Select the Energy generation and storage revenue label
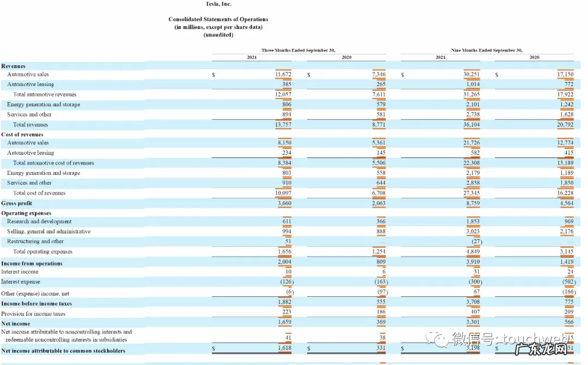 (x=44, y=105)
